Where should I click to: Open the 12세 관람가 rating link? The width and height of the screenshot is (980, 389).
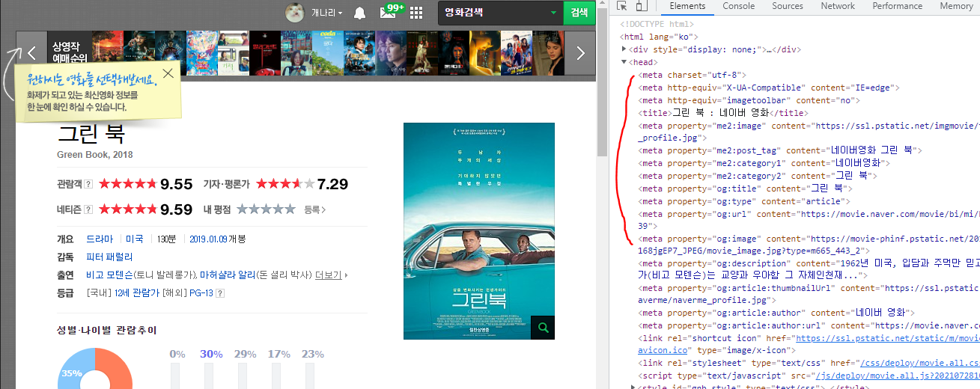[136, 292]
